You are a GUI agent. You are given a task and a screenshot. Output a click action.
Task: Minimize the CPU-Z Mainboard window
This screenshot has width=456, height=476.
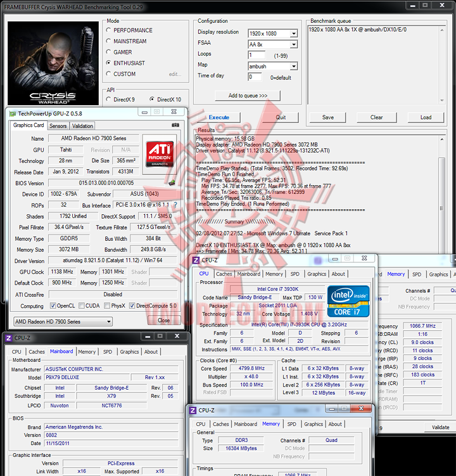(x=148, y=336)
